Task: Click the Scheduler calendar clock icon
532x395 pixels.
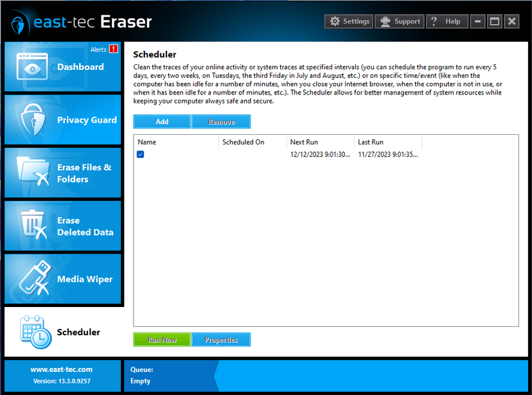Action: click(35, 331)
